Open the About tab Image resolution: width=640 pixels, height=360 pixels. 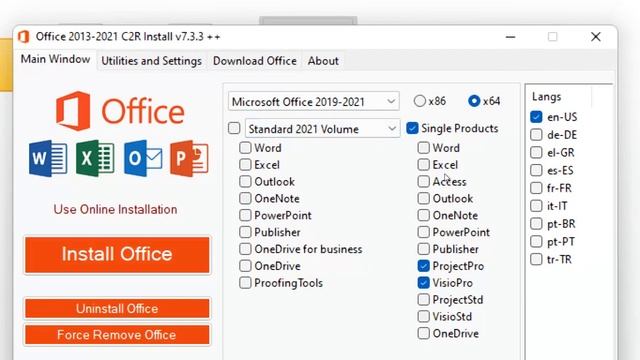tap(323, 61)
